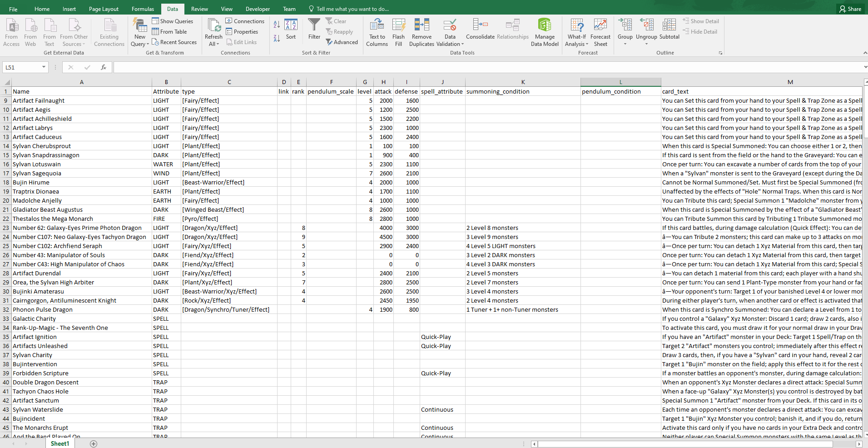Open data range Properties

coord(242,32)
